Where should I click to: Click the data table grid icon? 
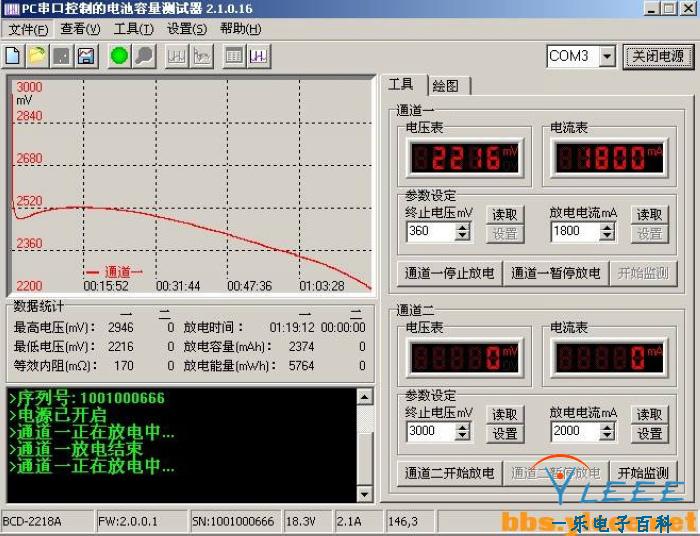233,55
